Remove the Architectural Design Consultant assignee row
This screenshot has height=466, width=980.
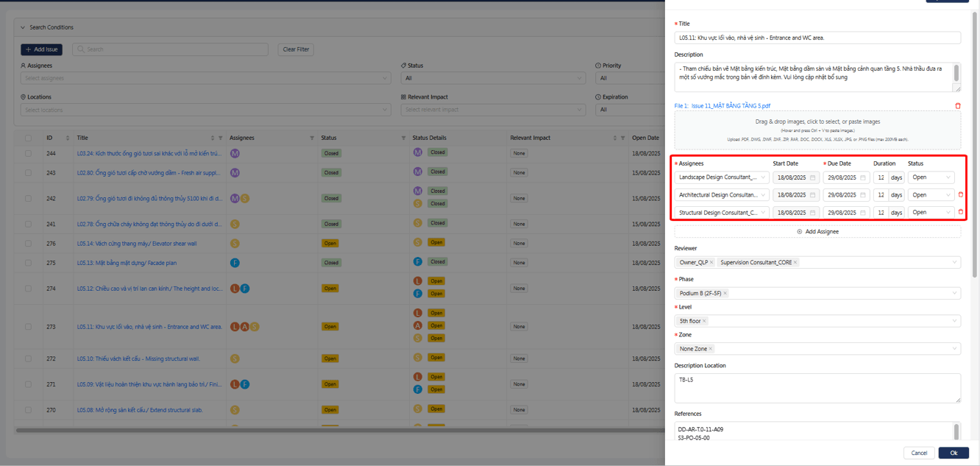coord(960,195)
